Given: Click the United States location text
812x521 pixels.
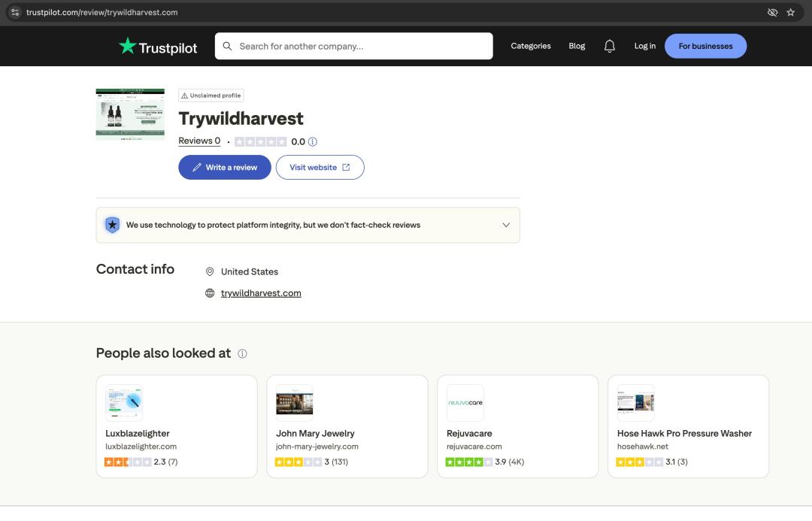Looking at the screenshot, I should pos(250,272).
